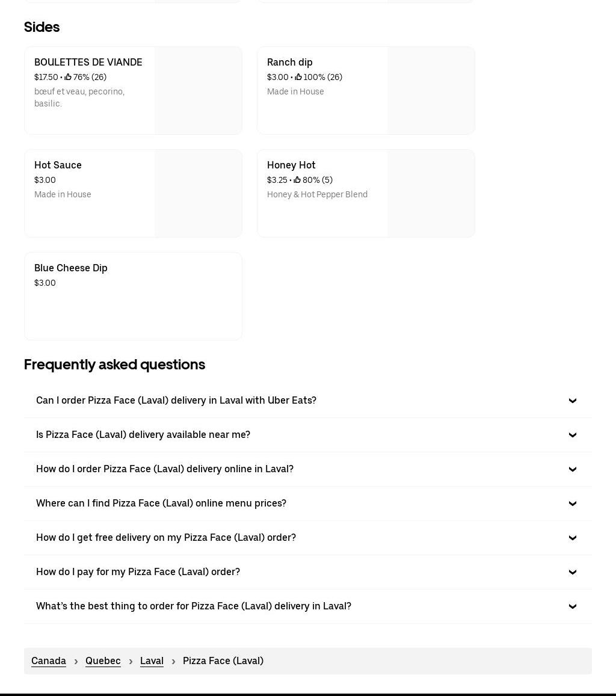The image size is (616, 696).
Task: Click thumbs-up rating icon on Honey Hot
Action: [297, 180]
